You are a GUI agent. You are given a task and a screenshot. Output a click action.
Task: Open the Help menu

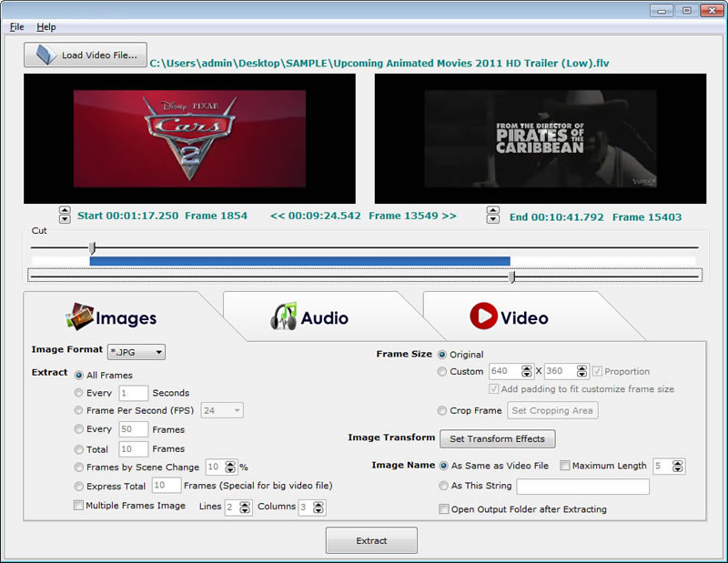(x=45, y=26)
